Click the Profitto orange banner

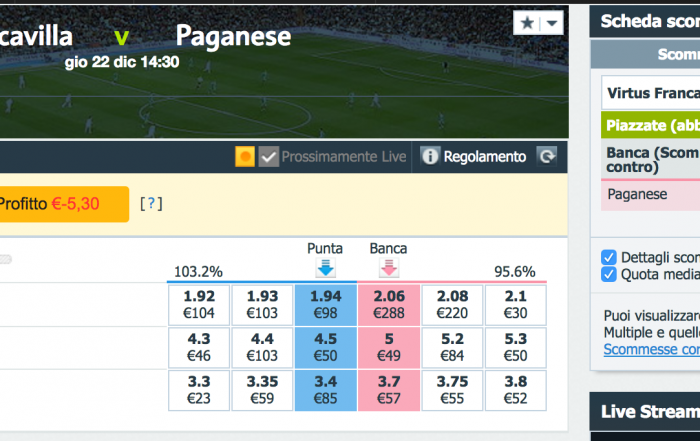pyautogui.click(x=64, y=204)
